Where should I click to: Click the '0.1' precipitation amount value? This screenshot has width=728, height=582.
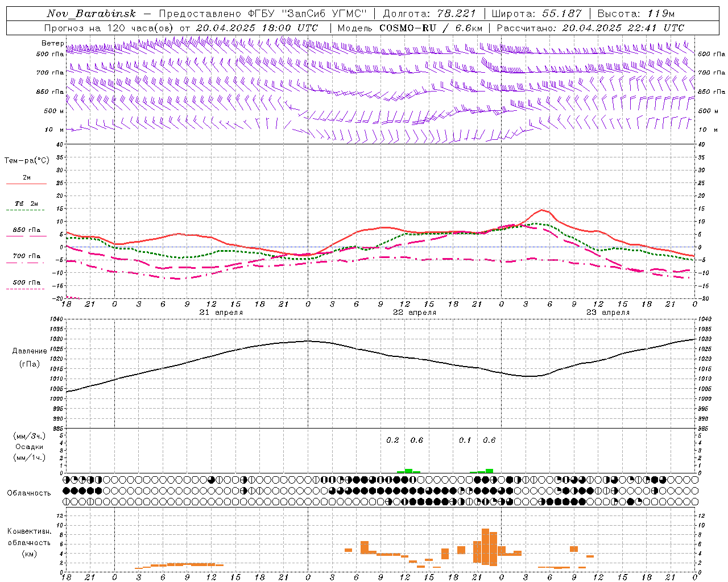[465, 440]
